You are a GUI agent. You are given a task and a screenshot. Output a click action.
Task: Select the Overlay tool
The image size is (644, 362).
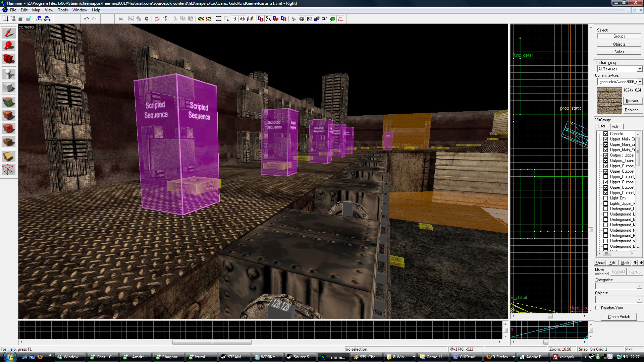tap(9, 142)
